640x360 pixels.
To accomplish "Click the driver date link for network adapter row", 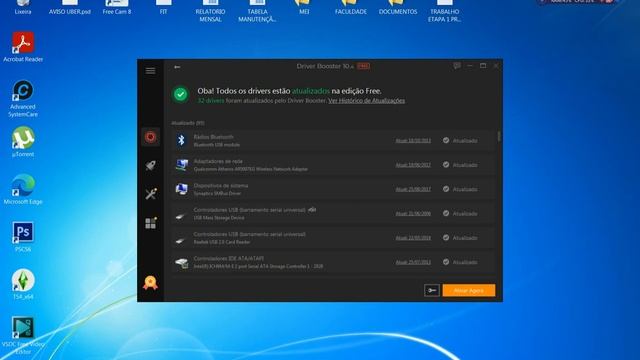I will coord(413,165).
